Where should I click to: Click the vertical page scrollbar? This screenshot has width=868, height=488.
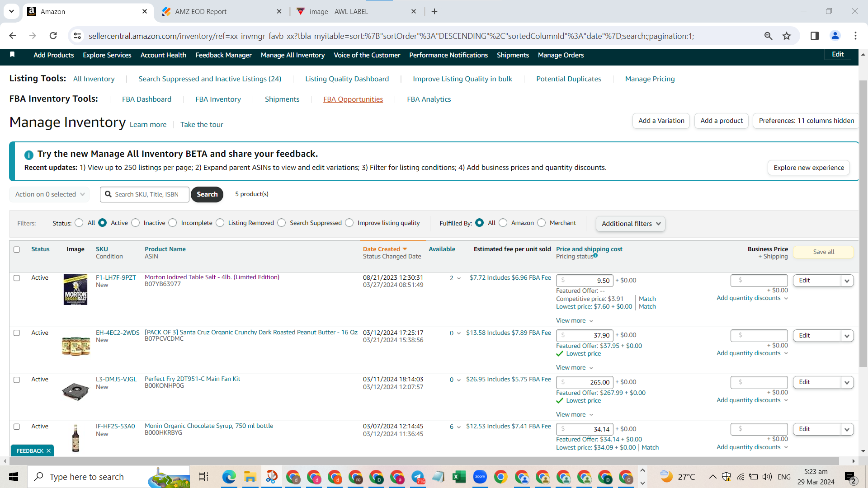coord(863,224)
